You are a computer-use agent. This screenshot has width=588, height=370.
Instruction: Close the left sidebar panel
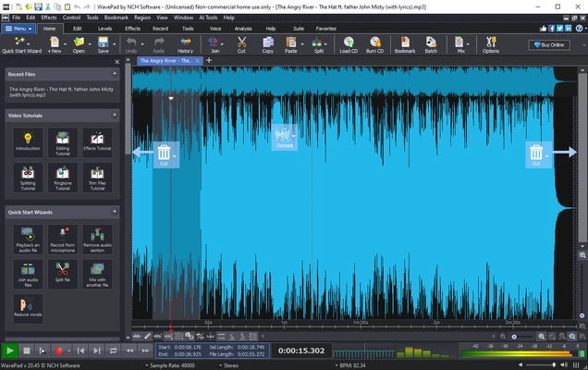(117, 62)
